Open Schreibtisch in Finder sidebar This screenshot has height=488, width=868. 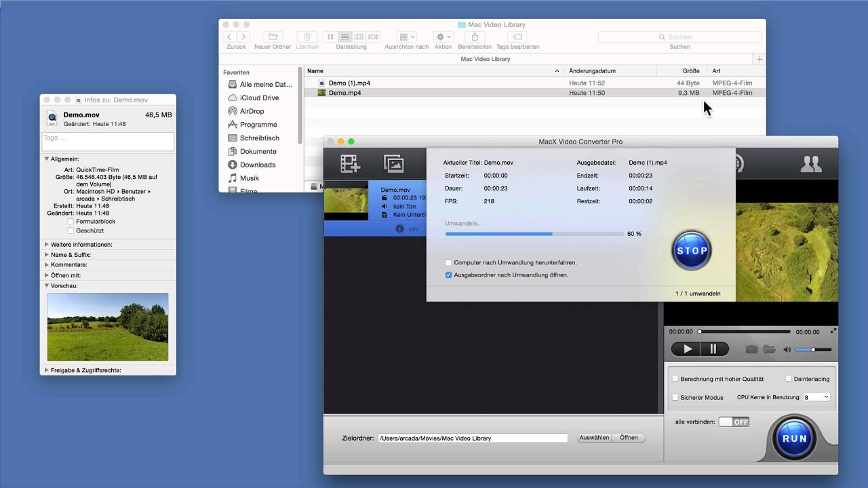(254, 138)
